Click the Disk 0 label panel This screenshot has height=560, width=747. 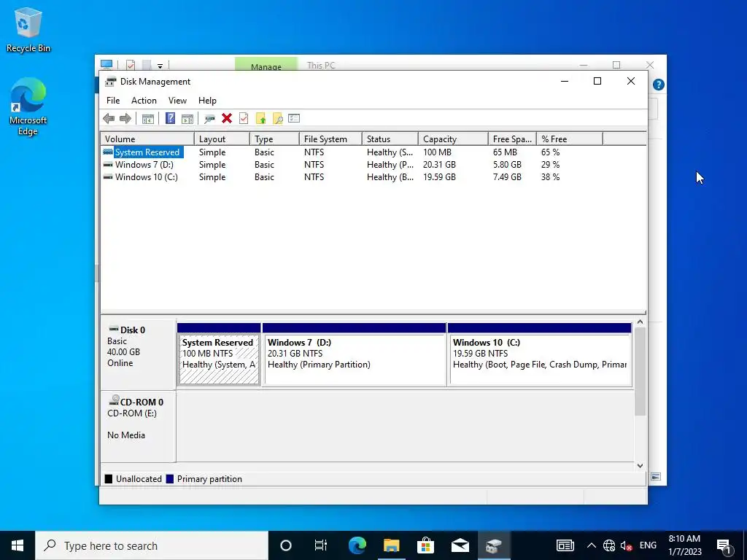(x=138, y=354)
